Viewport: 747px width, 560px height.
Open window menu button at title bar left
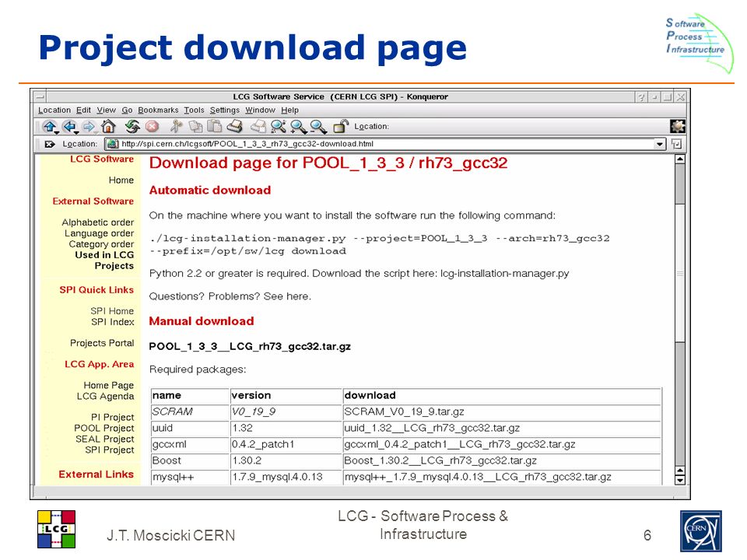coord(40,96)
